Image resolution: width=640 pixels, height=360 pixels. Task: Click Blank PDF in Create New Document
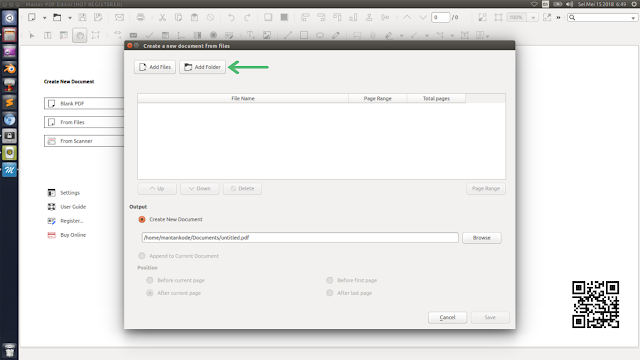pos(84,103)
